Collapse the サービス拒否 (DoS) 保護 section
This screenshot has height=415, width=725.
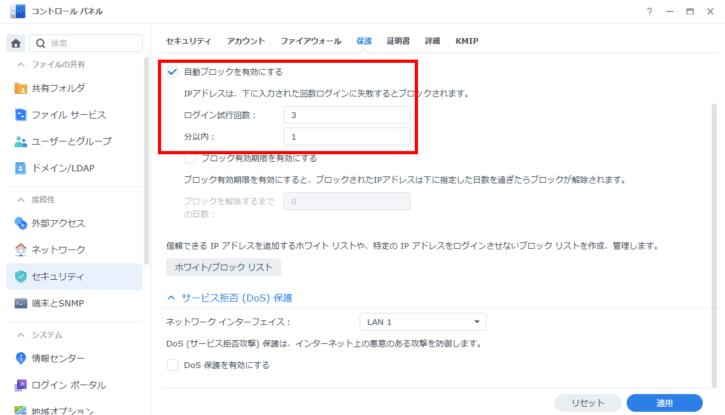coord(172,298)
